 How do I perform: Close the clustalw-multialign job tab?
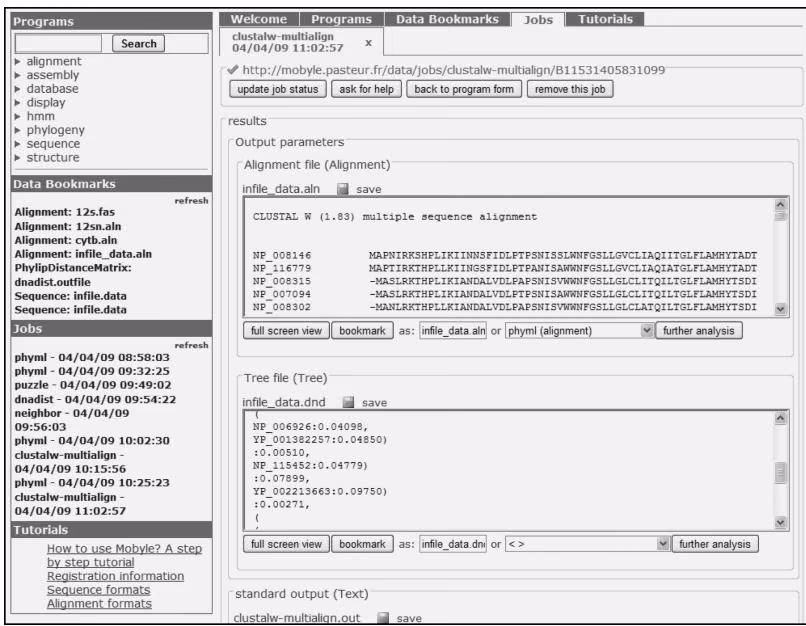(369, 43)
